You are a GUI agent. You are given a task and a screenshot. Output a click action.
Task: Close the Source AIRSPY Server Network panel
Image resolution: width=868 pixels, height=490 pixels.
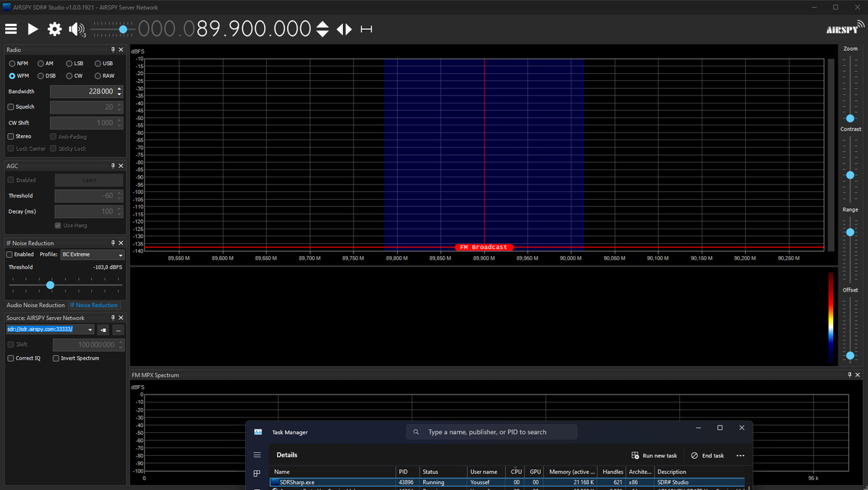click(x=121, y=318)
